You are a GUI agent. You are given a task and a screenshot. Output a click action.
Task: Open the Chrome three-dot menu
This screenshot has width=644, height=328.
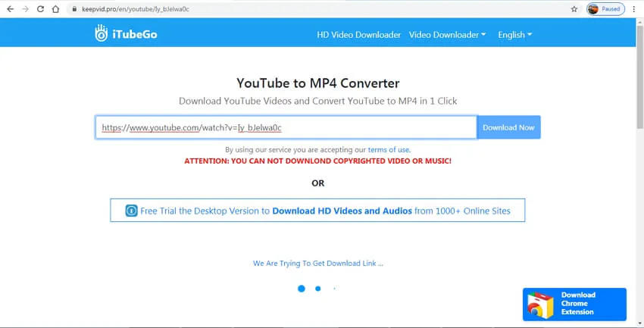pos(633,9)
